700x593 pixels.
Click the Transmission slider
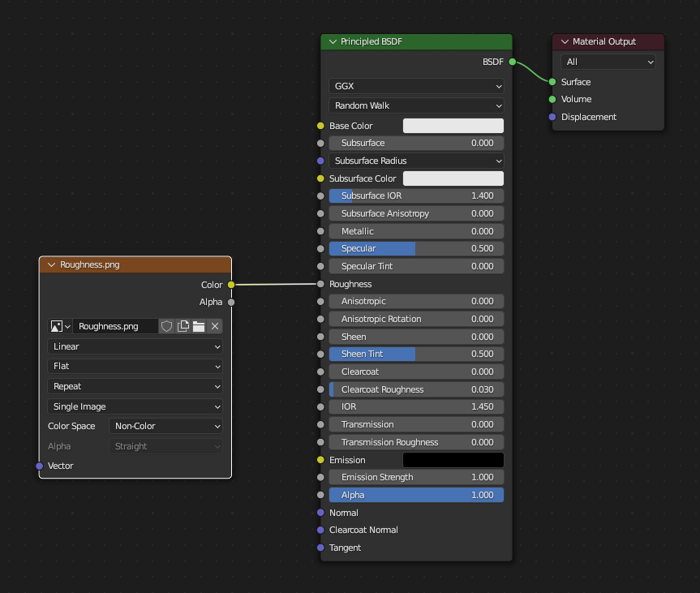[x=416, y=424]
